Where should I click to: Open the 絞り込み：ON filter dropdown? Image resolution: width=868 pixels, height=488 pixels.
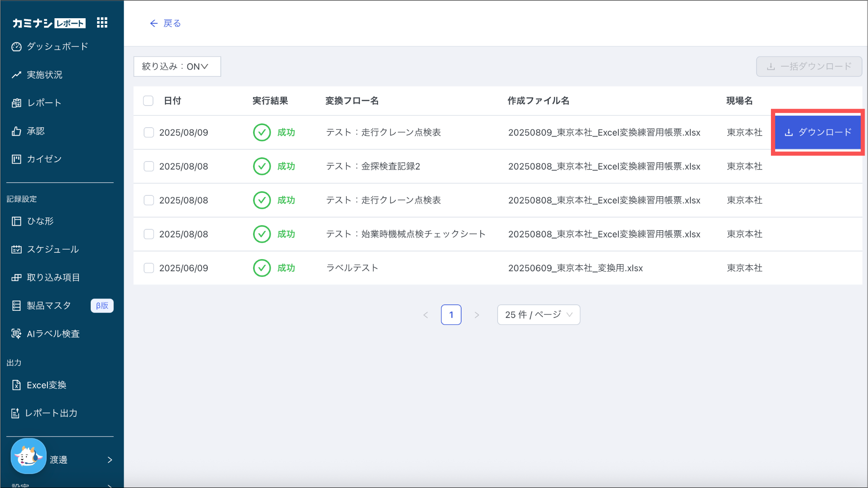click(x=177, y=67)
